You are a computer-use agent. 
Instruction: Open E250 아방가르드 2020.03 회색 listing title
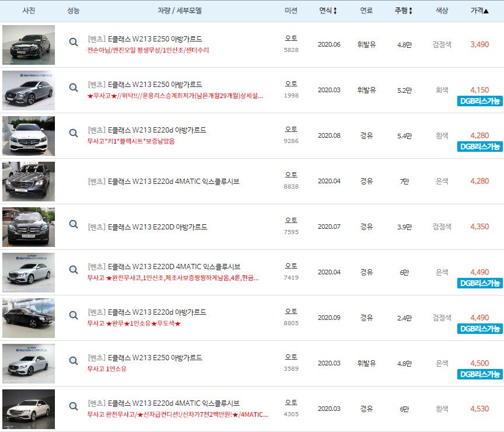click(145, 85)
